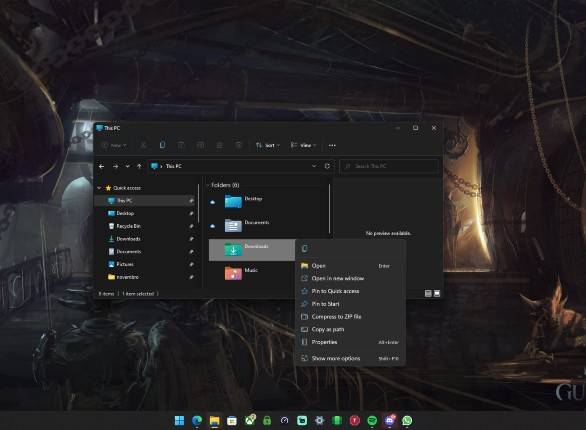Open the Xbox app from the taskbar
This screenshot has width=586, height=430.
click(x=250, y=421)
